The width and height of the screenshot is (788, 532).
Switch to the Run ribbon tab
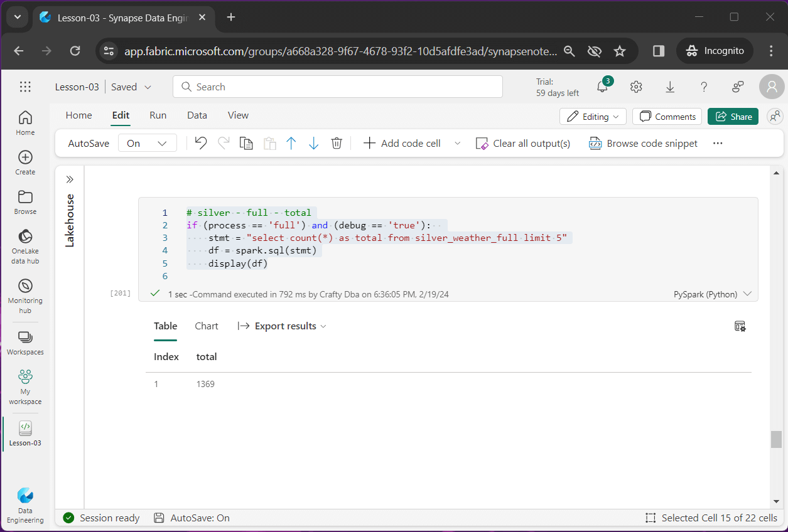click(x=158, y=115)
